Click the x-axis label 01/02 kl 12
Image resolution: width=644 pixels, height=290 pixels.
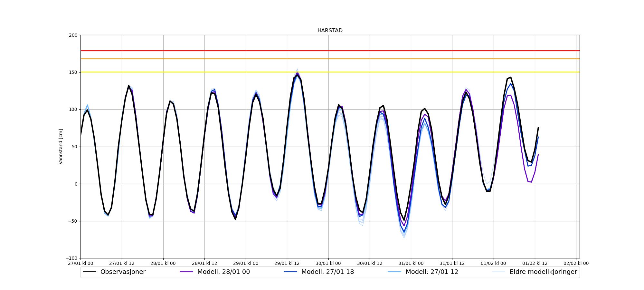(x=535, y=263)
